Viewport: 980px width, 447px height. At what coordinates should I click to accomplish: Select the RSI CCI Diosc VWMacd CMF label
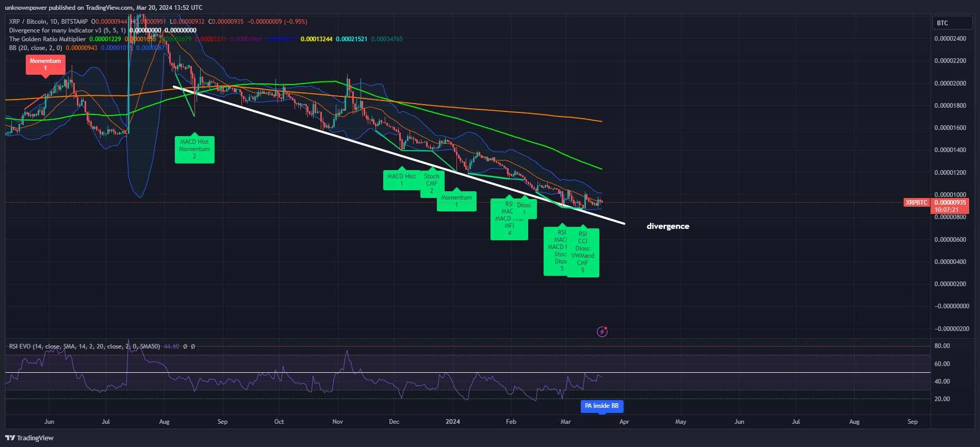coord(583,252)
